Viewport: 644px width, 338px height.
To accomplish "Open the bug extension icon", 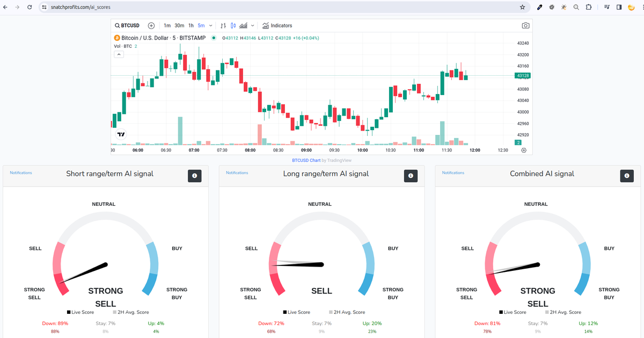I will (563, 7).
